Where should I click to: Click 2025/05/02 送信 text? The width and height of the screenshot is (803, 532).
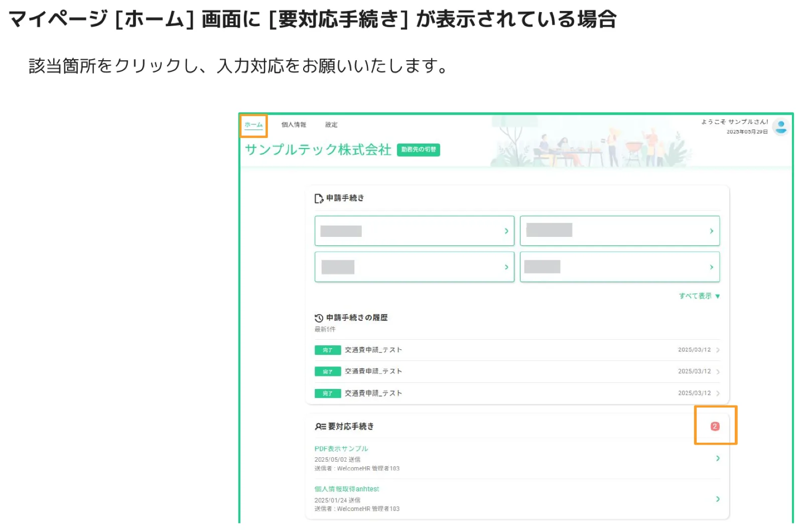pyautogui.click(x=337, y=460)
